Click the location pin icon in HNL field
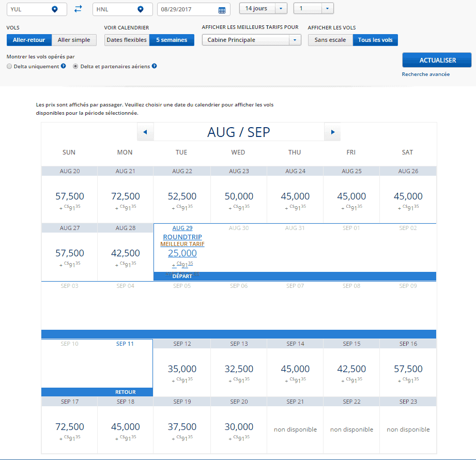This screenshot has width=476, height=460. 140,9
